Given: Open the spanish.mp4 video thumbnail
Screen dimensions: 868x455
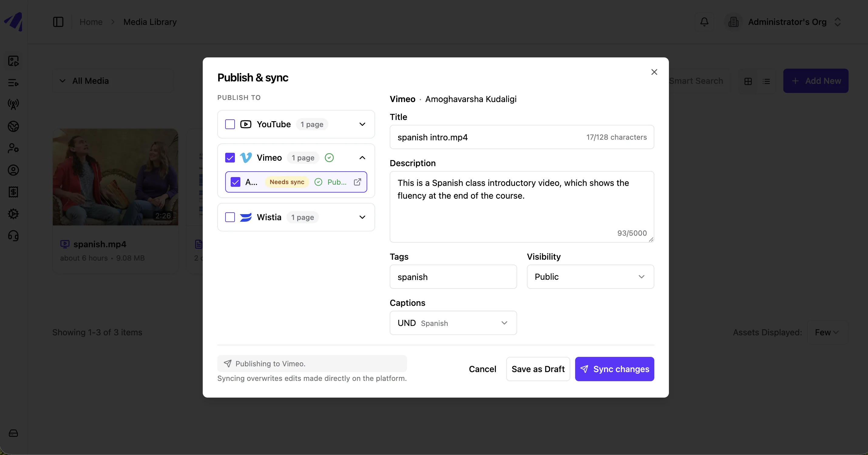Looking at the screenshot, I should pyautogui.click(x=115, y=177).
